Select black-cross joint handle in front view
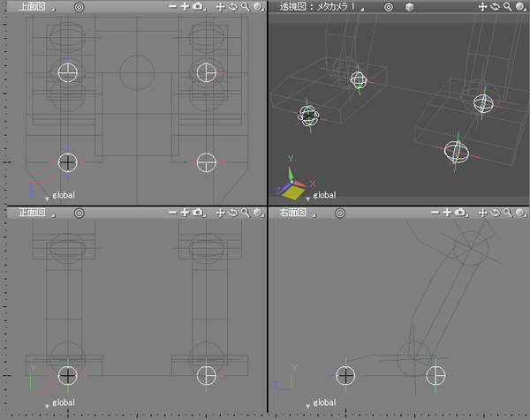 tap(68, 375)
